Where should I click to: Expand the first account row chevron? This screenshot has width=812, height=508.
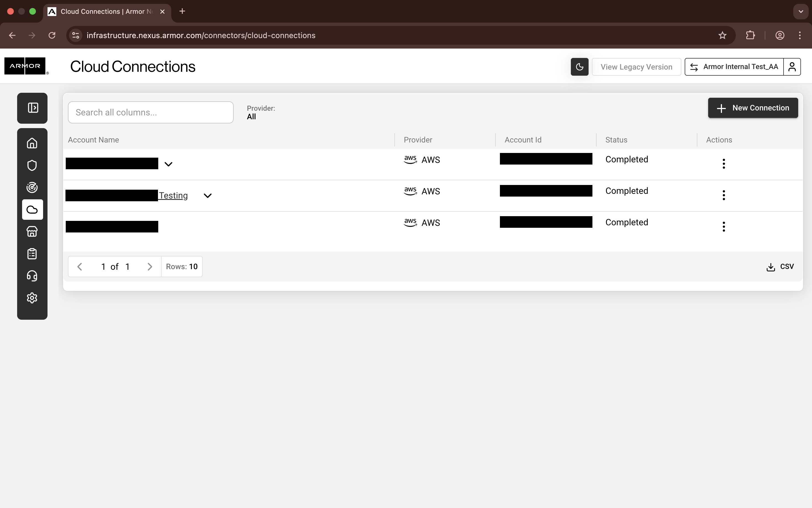[168, 164]
